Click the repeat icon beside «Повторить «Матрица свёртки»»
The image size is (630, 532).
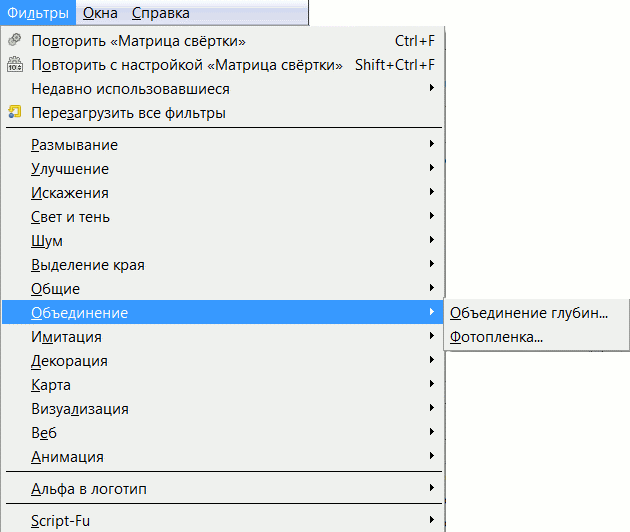click(x=14, y=41)
